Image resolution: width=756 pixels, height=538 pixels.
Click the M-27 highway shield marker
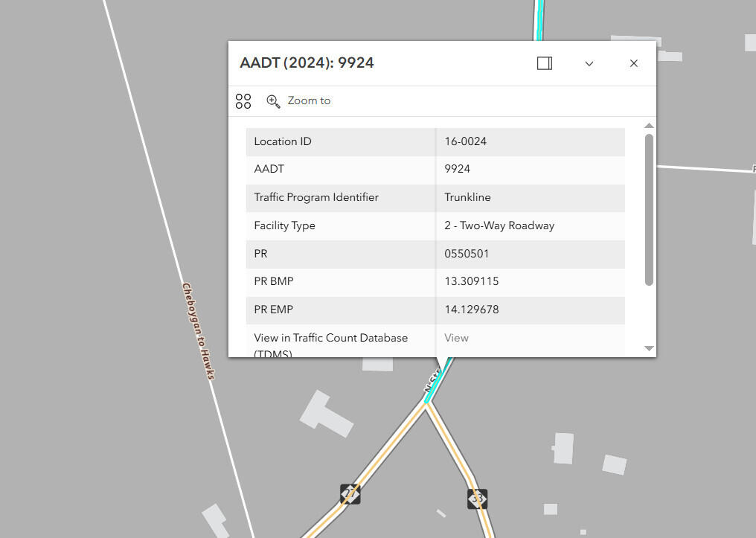pos(350,493)
